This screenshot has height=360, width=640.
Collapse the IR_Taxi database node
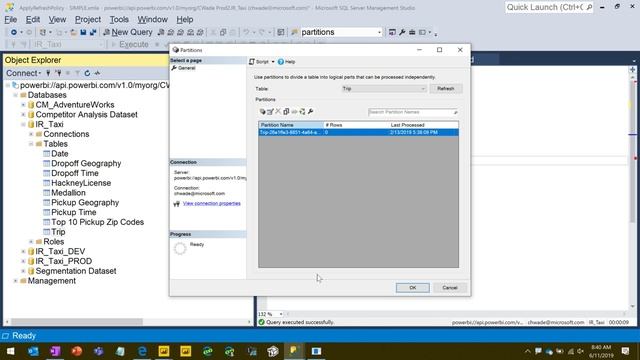tap(23, 124)
